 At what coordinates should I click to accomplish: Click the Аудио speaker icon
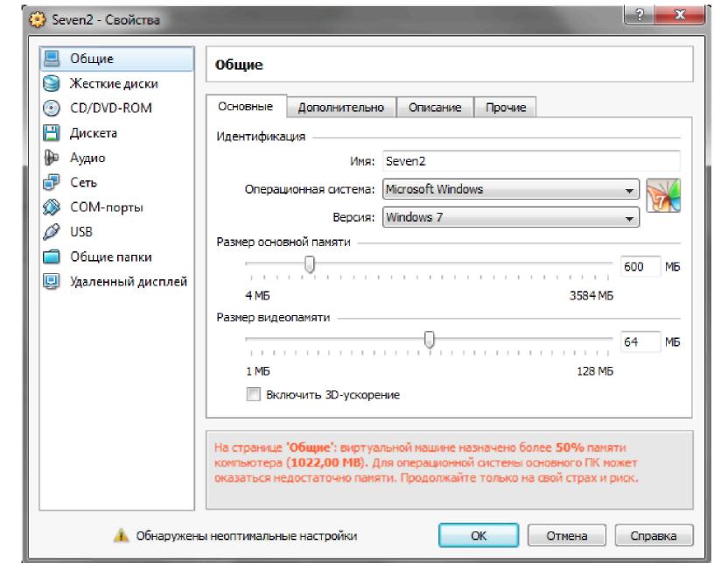pyautogui.click(x=52, y=158)
